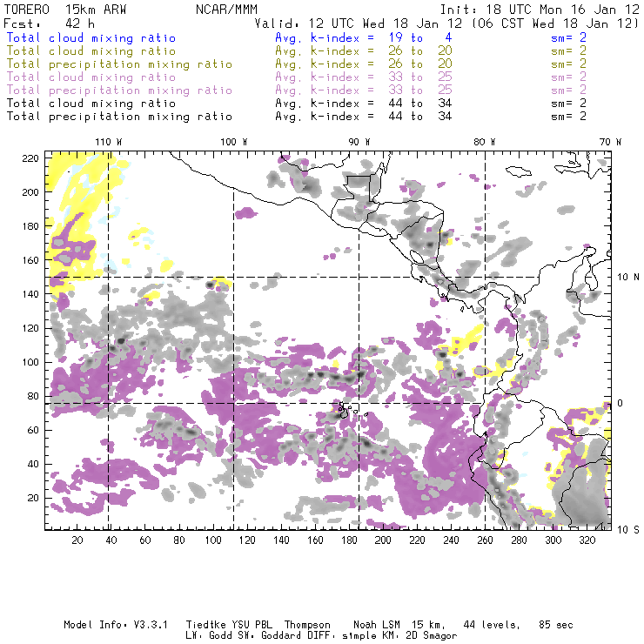This screenshot has width=644, height=644.
Task: Click the '80 W' longitude label
Action: point(485,142)
